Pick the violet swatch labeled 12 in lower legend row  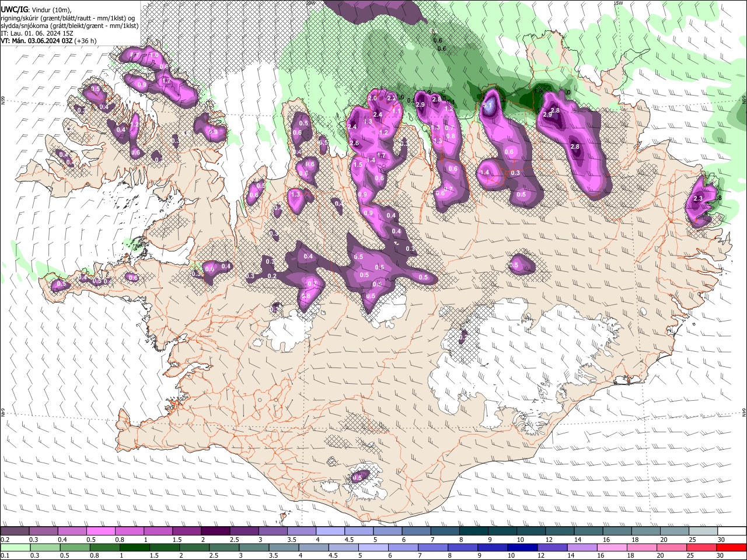pos(551,547)
